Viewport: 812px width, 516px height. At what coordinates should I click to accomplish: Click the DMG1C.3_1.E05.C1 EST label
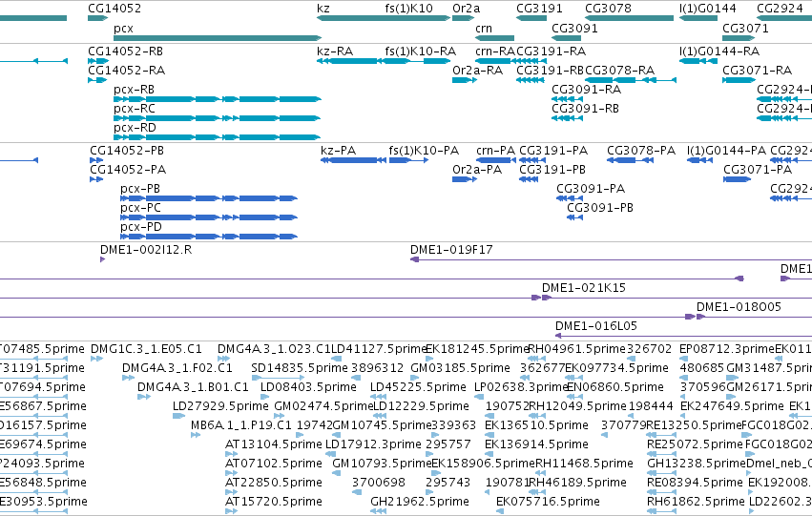pos(147,349)
